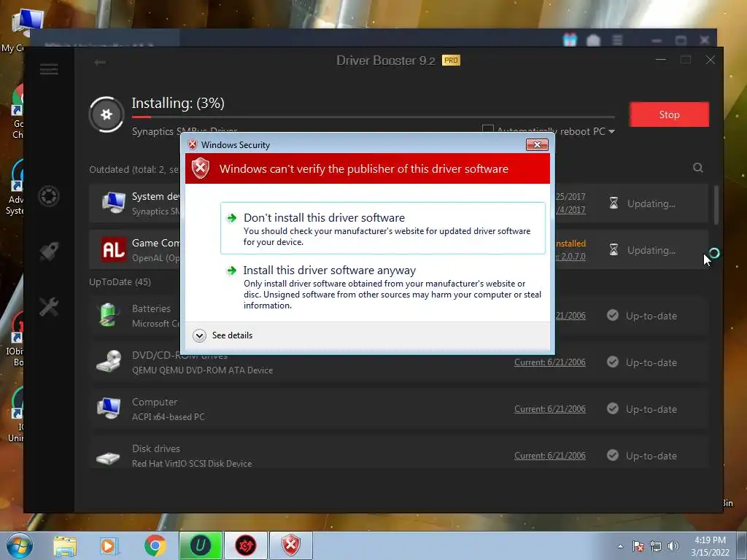Click the OpenAL Game Component icon
The width and height of the screenshot is (747, 560).
tap(114, 249)
